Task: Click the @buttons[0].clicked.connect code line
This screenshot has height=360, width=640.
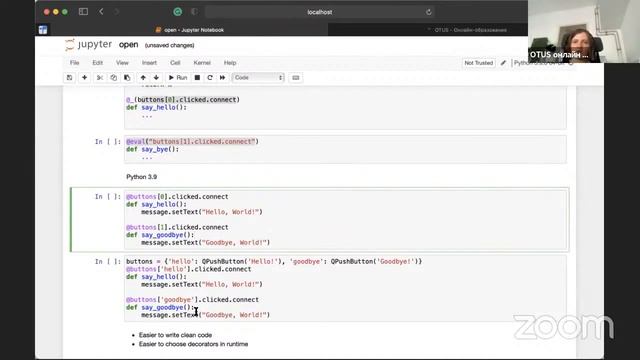Action: click(177, 197)
